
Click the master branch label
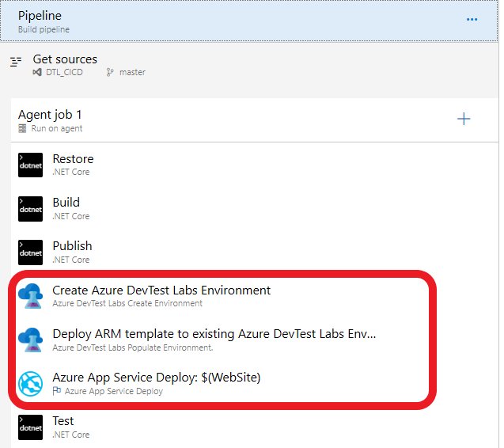pyautogui.click(x=132, y=72)
